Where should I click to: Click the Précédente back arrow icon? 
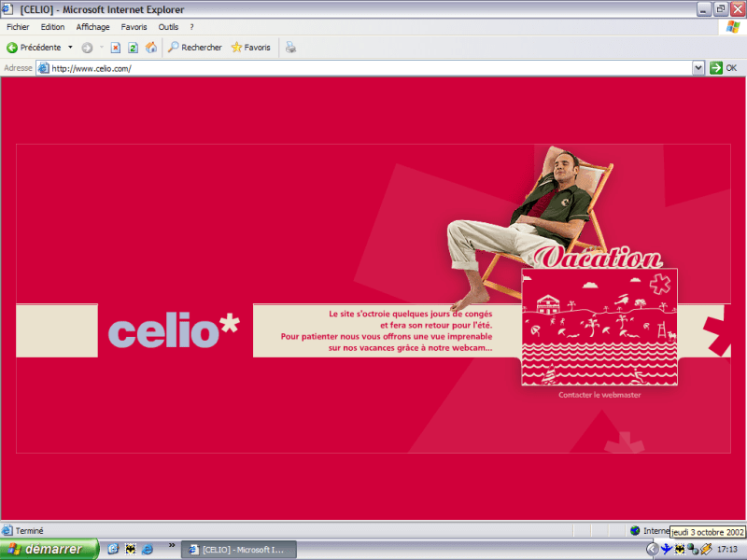tap(12, 48)
